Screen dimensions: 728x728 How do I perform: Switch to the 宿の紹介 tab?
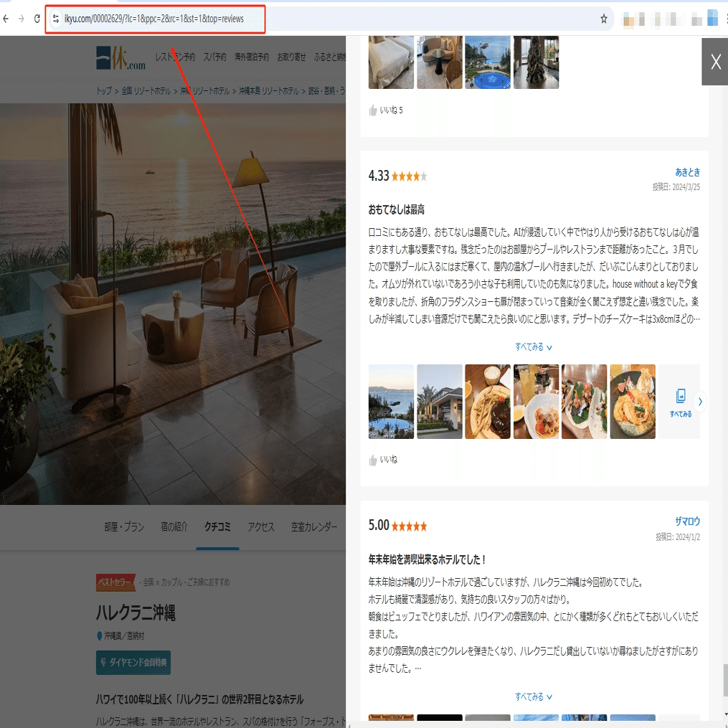tap(174, 527)
